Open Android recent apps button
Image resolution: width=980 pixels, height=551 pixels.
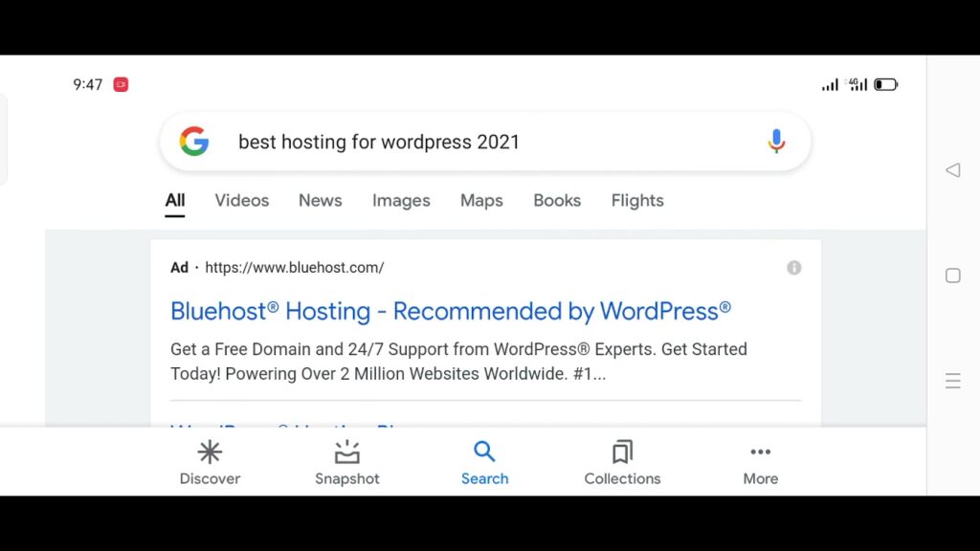tap(952, 275)
